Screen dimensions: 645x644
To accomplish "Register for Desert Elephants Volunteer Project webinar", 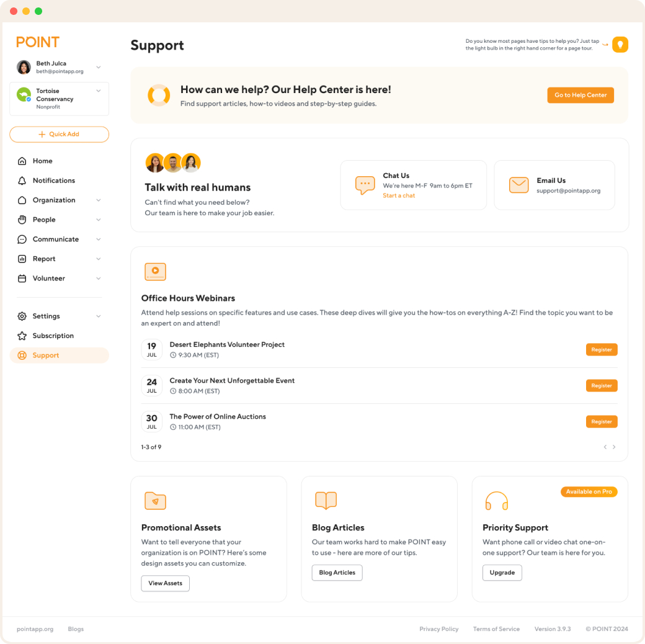I will pyautogui.click(x=601, y=350).
